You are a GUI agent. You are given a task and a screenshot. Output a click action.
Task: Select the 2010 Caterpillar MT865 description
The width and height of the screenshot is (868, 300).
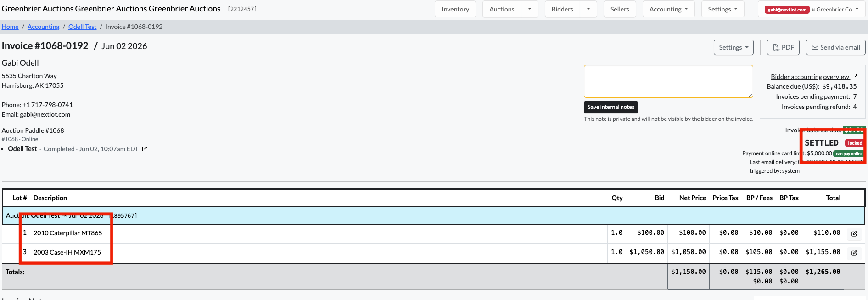point(68,233)
